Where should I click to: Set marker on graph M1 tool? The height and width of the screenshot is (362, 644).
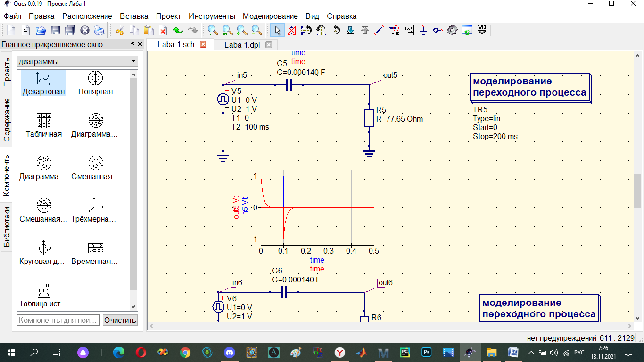pos(482,31)
